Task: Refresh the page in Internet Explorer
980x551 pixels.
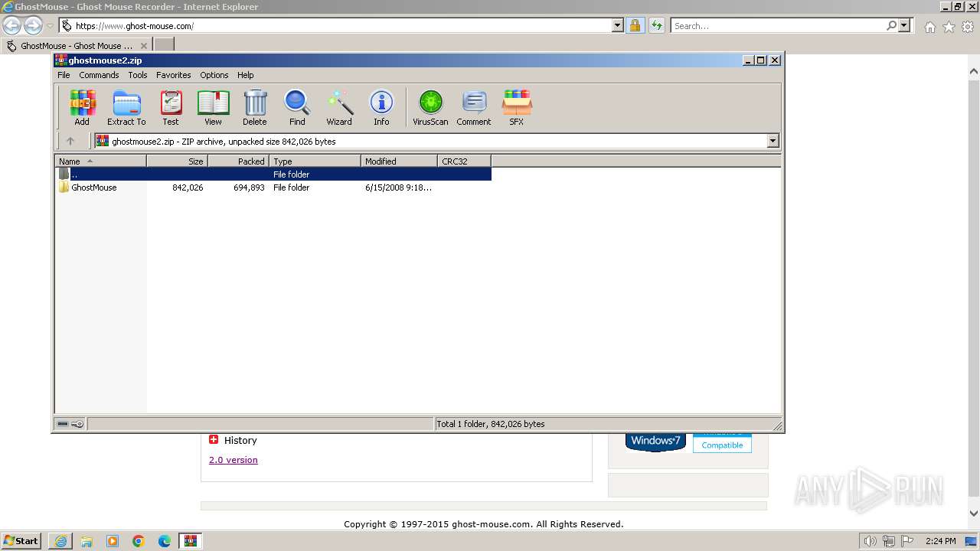Action: [656, 25]
